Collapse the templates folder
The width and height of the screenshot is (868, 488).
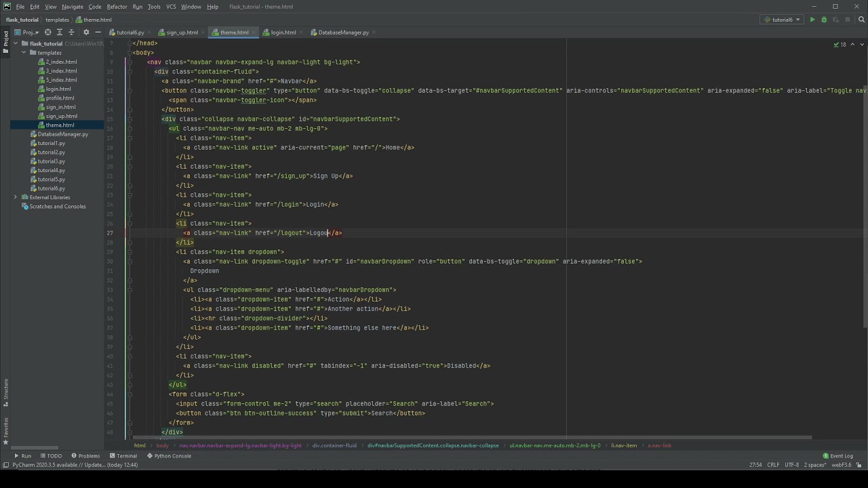pyautogui.click(x=24, y=53)
